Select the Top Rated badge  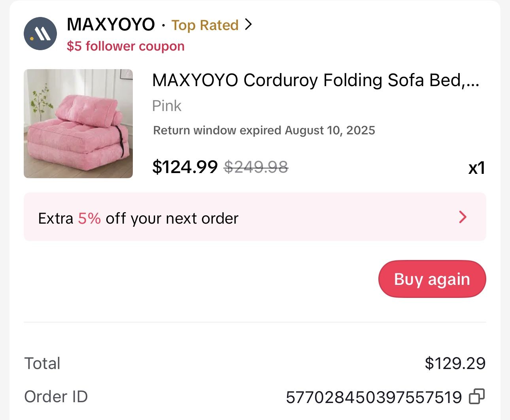click(x=205, y=25)
